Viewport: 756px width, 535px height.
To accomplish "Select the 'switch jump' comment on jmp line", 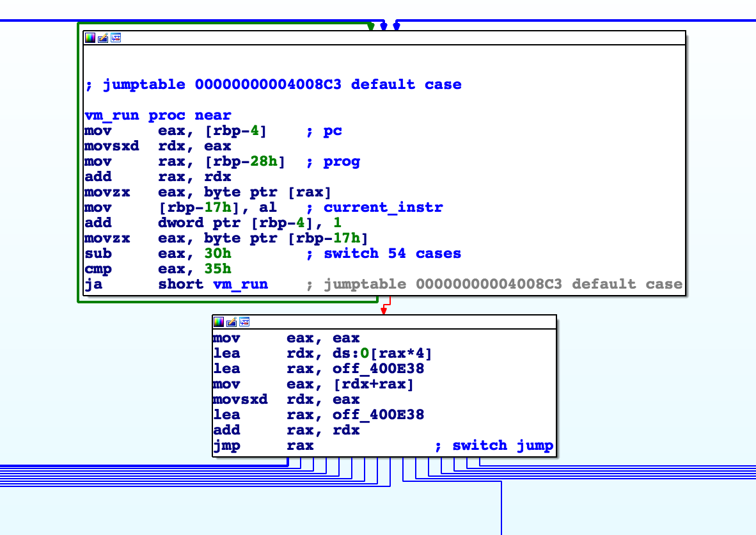I will coord(502,445).
